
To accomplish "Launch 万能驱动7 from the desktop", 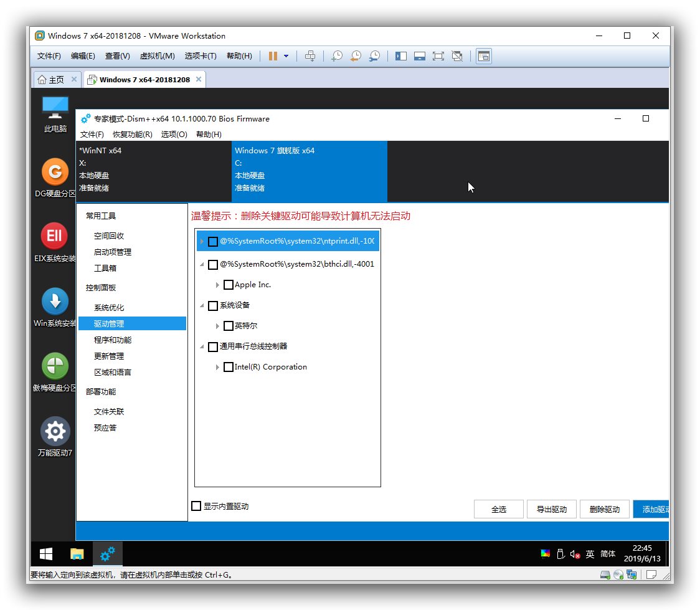I will (x=55, y=431).
